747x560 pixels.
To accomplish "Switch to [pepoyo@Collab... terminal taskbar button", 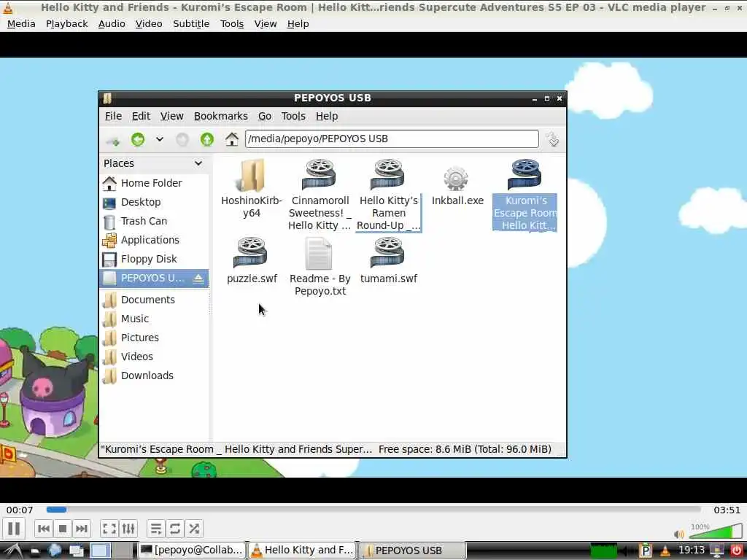I will tap(192, 551).
